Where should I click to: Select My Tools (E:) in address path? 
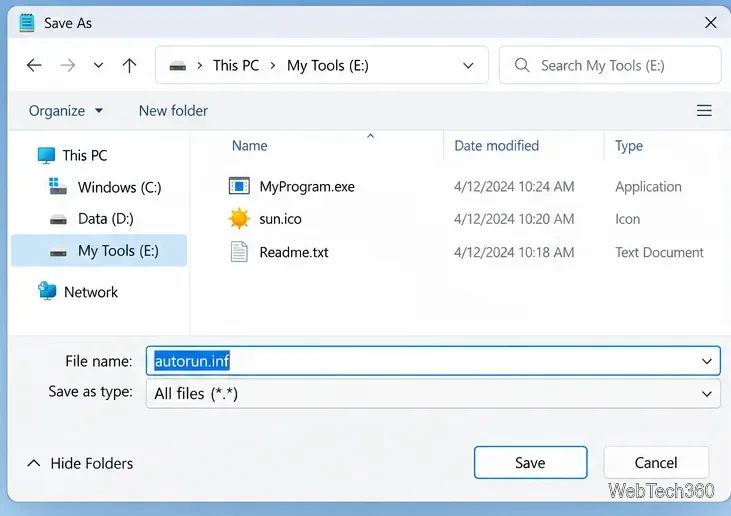click(x=328, y=66)
